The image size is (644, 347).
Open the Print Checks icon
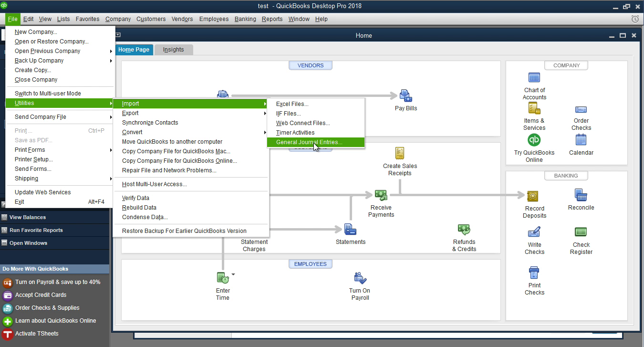(x=534, y=273)
